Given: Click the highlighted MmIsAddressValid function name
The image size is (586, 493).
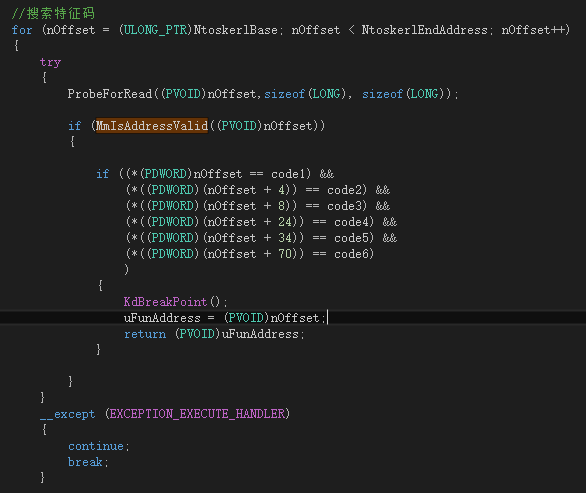Looking at the screenshot, I should (152, 126).
